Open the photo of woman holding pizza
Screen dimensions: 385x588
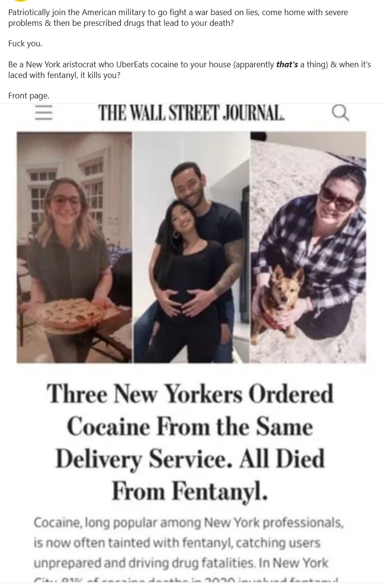point(74,247)
